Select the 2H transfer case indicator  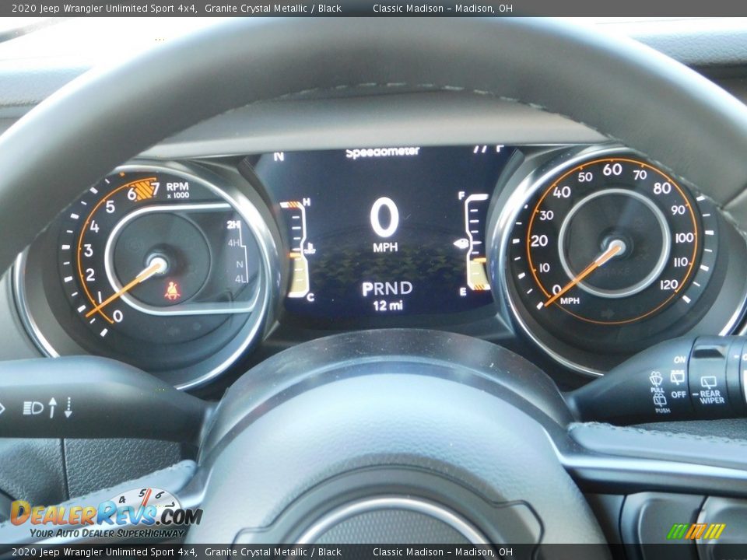pyautogui.click(x=233, y=225)
